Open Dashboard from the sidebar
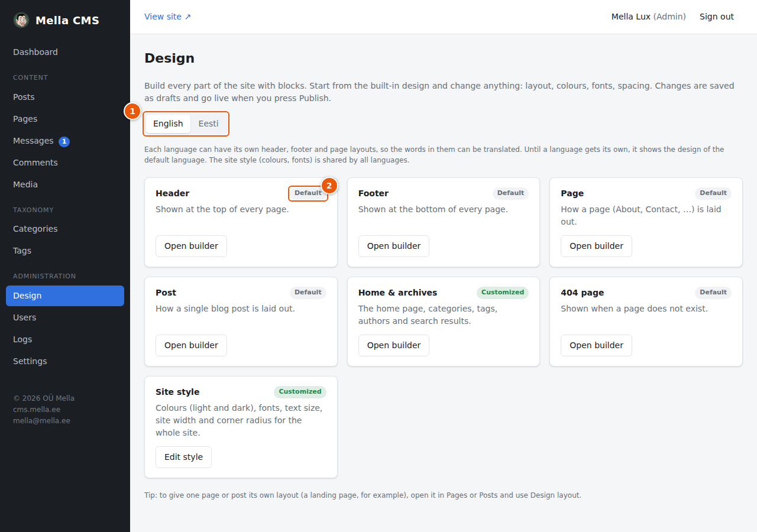757x532 pixels. (x=65, y=52)
